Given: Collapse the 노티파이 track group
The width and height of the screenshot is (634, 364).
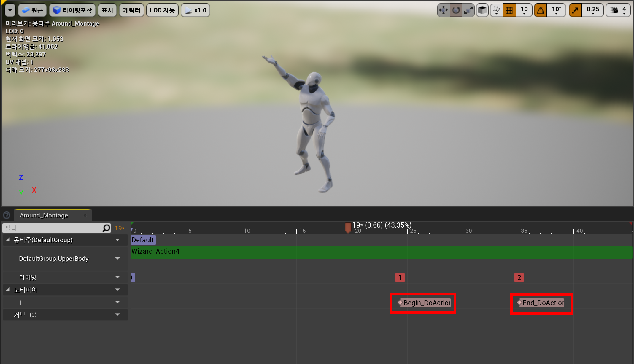Looking at the screenshot, I should [8, 290].
